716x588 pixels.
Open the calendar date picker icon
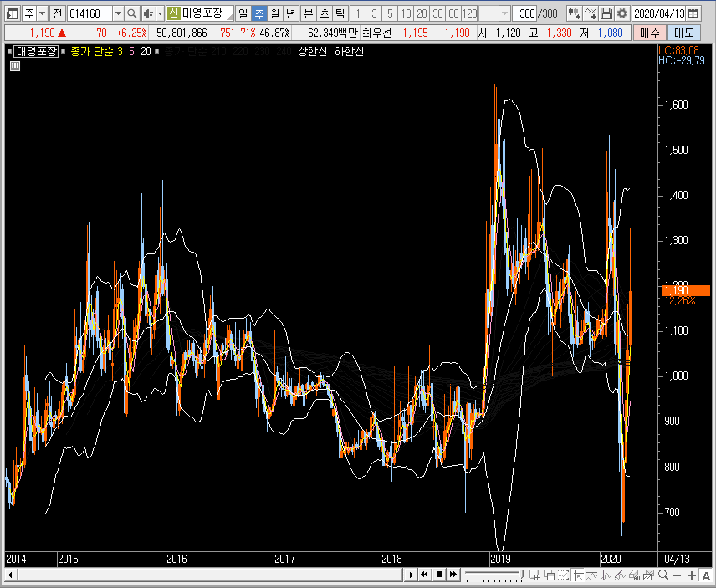click(x=693, y=13)
